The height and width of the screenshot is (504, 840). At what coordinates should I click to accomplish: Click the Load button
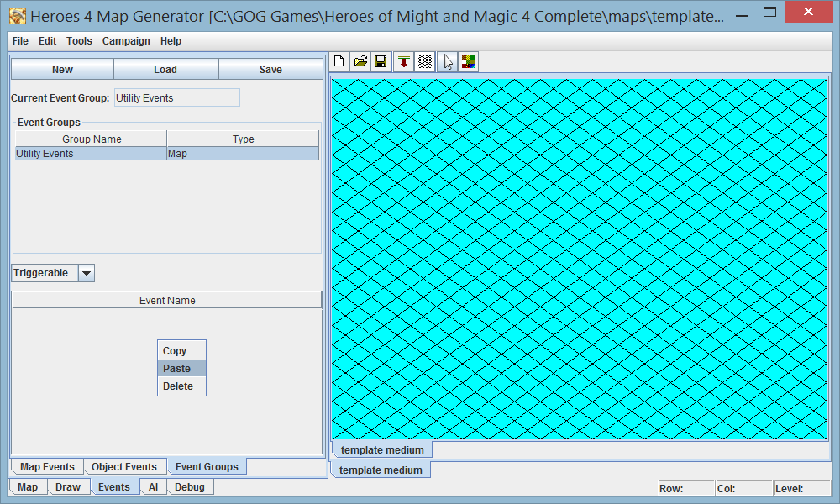pyautogui.click(x=165, y=69)
